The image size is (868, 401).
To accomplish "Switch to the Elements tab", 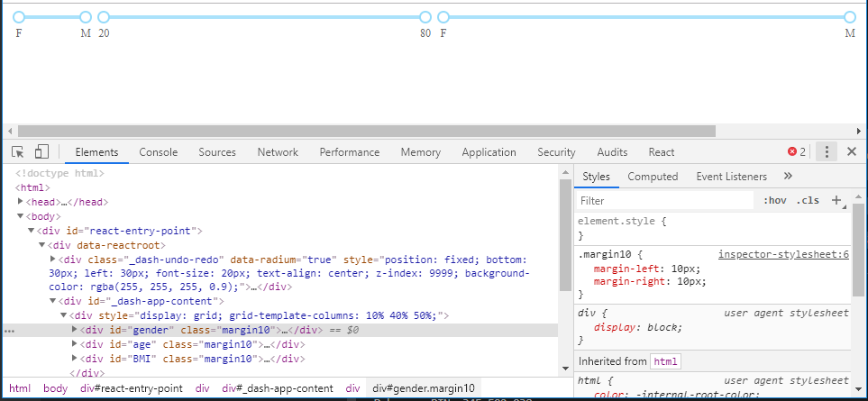I will click(96, 152).
